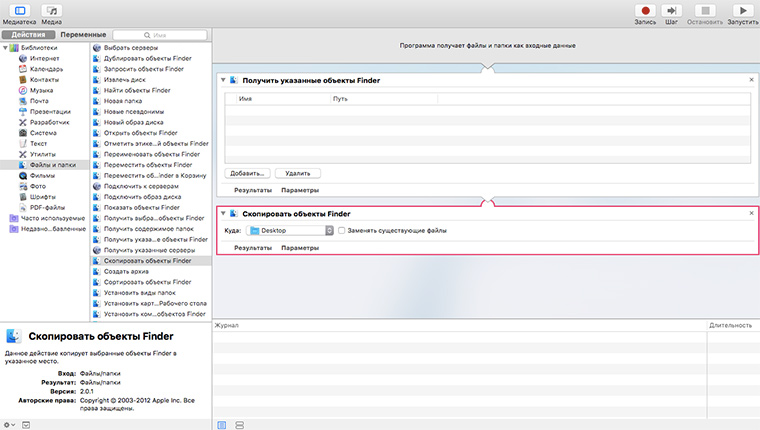Select the Презентации category icon
760x430 pixels.
click(23, 111)
